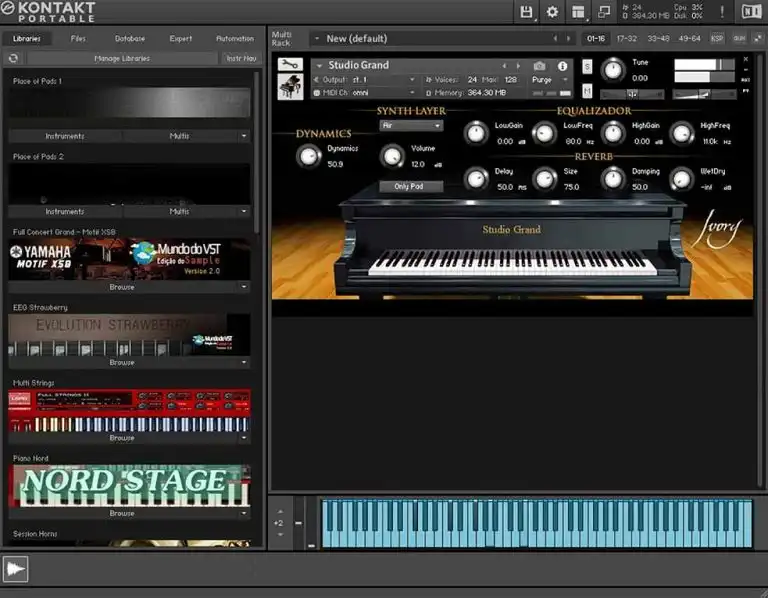This screenshot has height=598, width=768.
Task: Click the snapshot camera icon
Action: click(539, 66)
